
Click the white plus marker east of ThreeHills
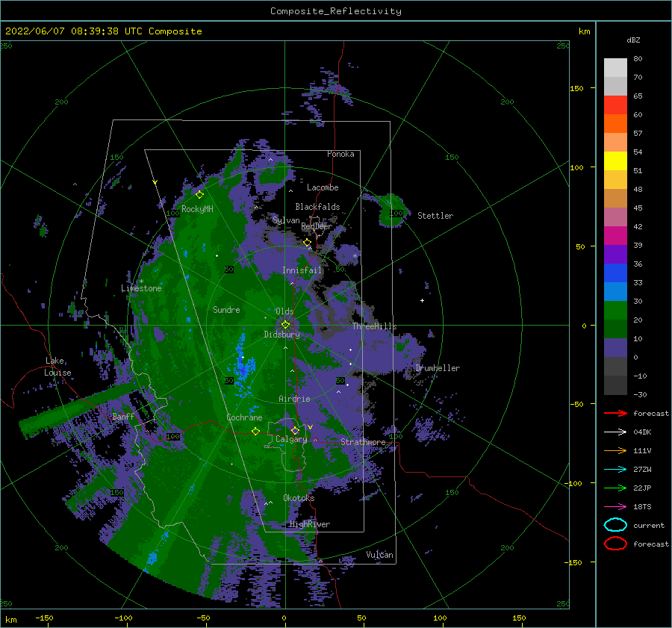pos(422,300)
